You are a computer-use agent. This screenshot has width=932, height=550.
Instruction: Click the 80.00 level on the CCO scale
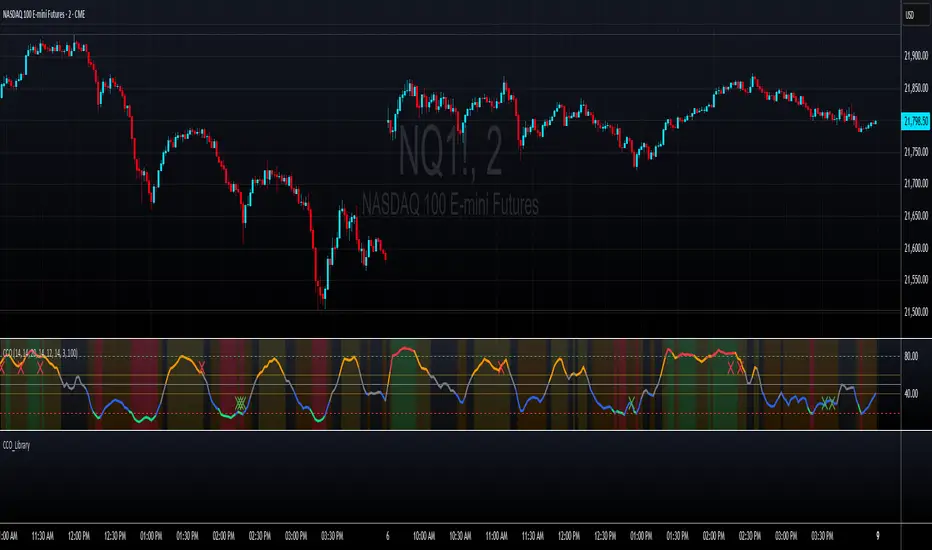(911, 356)
